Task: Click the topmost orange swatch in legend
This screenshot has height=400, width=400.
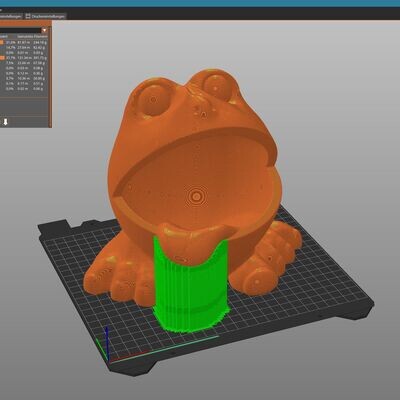Action: (x=2, y=42)
